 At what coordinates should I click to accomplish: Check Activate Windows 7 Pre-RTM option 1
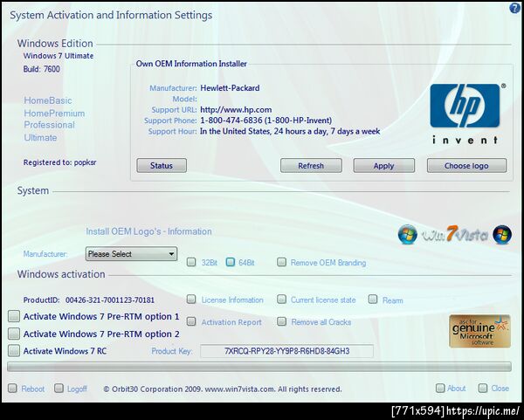tap(14, 316)
